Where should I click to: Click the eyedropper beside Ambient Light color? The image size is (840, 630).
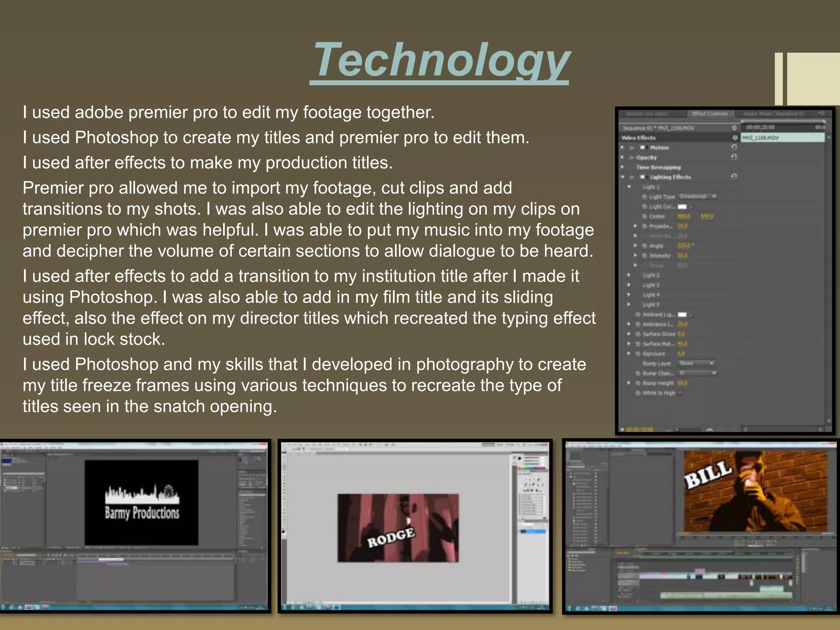pos(692,315)
